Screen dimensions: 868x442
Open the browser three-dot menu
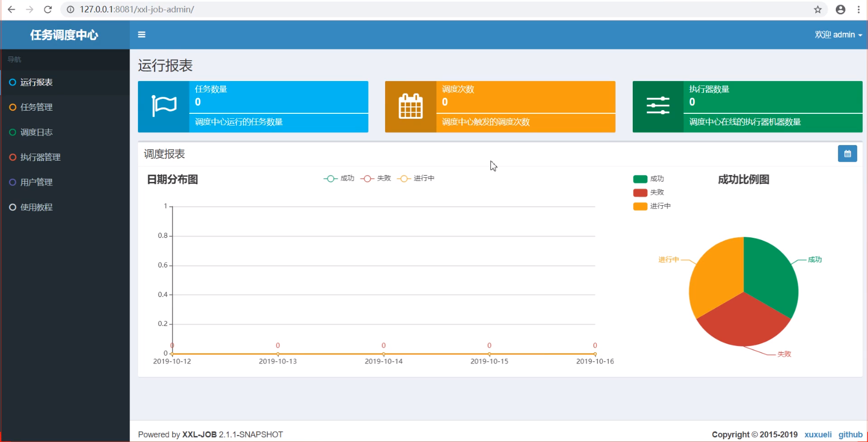(859, 10)
